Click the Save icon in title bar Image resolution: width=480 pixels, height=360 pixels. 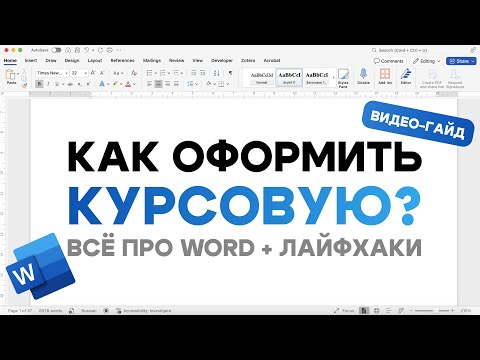tap(77, 50)
